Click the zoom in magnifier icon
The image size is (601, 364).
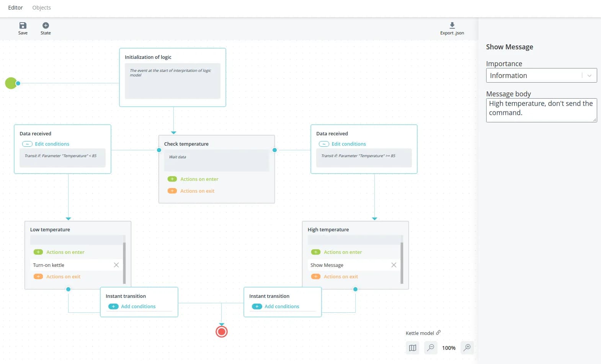(467, 348)
